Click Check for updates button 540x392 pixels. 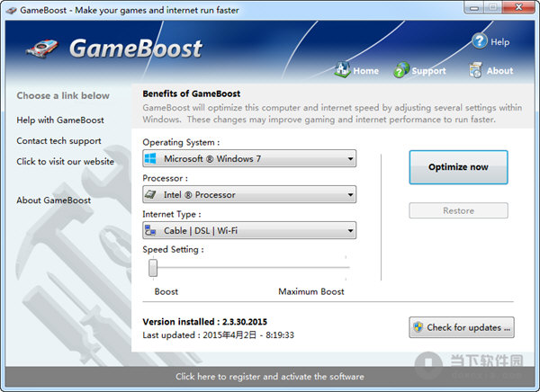[462, 327]
